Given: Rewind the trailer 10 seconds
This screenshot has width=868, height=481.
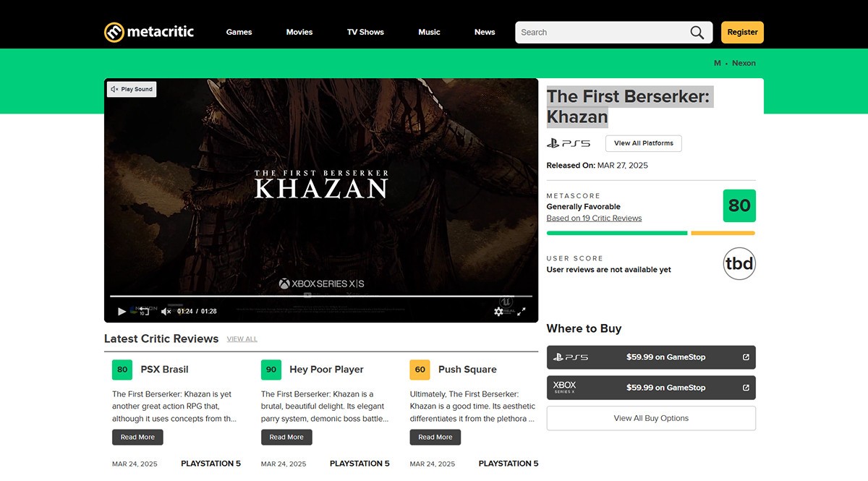Looking at the screenshot, I should pos(144,311).
